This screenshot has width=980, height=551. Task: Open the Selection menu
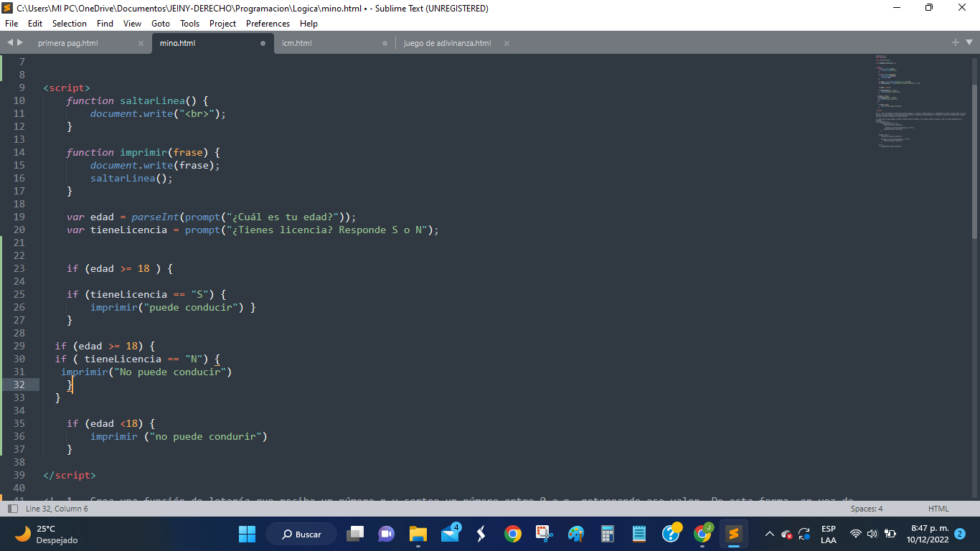[70, 24]
